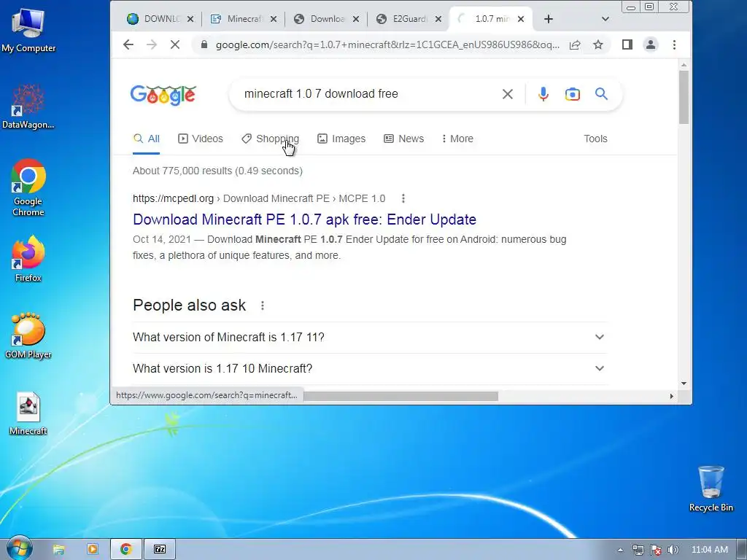The image size is (747, 560).
Task: Search by voice using microphone icon
Action: click(543, 94)
